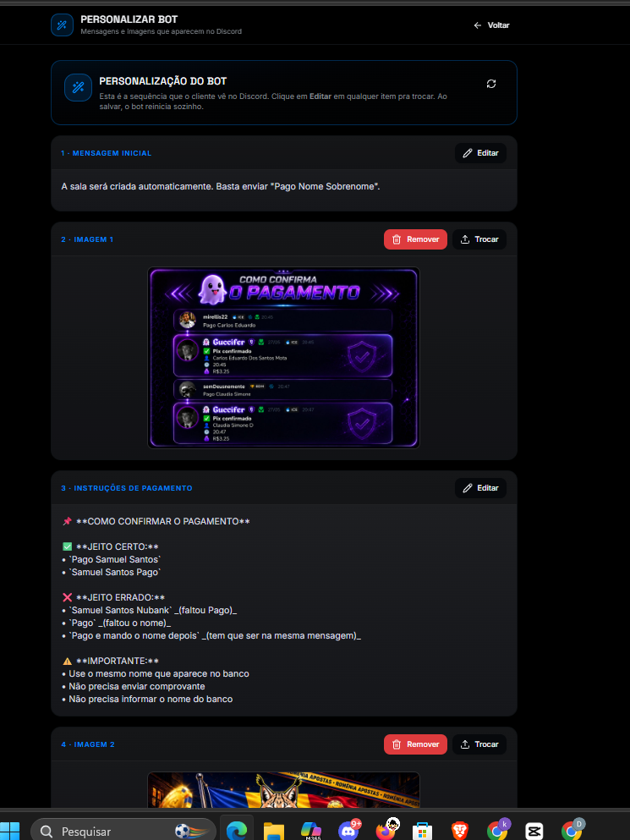Image resolution: width=630 pixels, height=840 pixels.
Task: Click the '4 · IMAGEM 2' heading
Action: tap(88, 744)
